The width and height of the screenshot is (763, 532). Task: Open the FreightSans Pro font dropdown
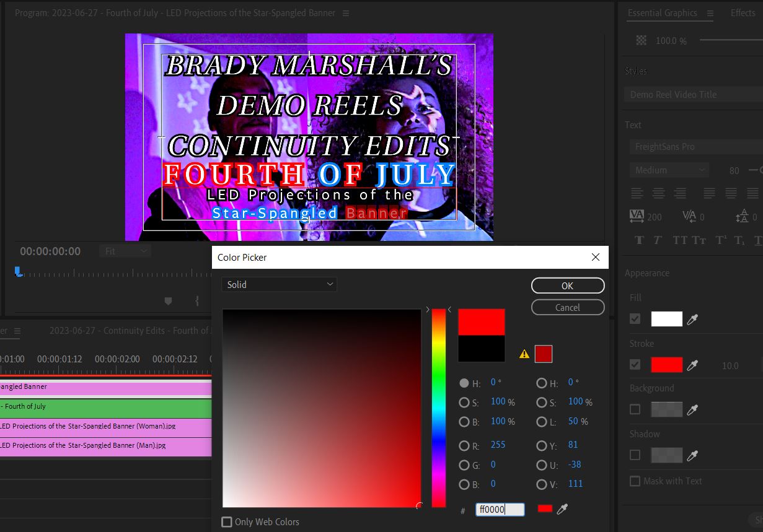coord(696,147)
